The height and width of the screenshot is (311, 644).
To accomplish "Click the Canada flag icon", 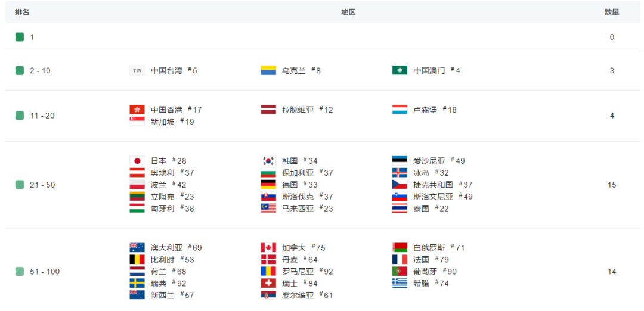I will 268,248.
